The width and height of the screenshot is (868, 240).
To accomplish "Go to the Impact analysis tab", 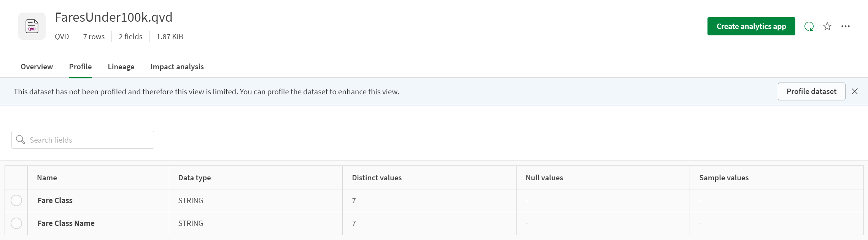I will pyautogui.click(x=177, y=67).
